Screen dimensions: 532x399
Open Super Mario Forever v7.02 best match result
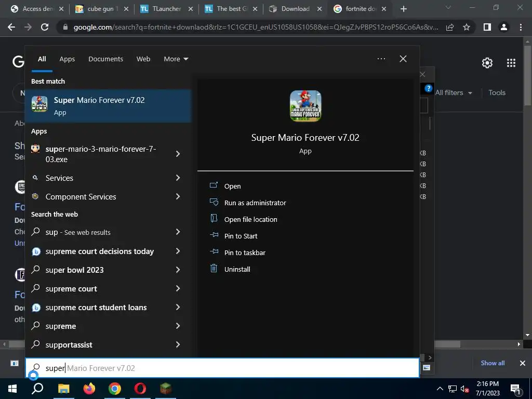click(108, 106)
